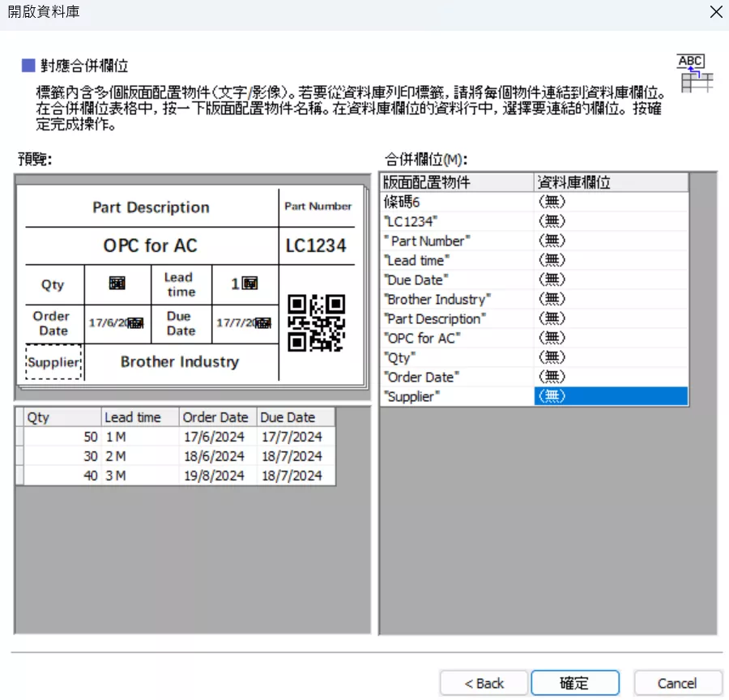The height and width of the screenshot is (700, 729).
Task: Open database field dropdown for "Qty"
Action: coord(612,357)
